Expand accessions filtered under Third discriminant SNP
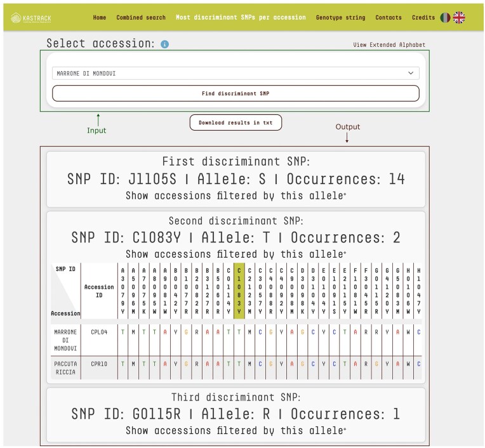The height and width of the screenshot is (448, 485). (236, 431)
